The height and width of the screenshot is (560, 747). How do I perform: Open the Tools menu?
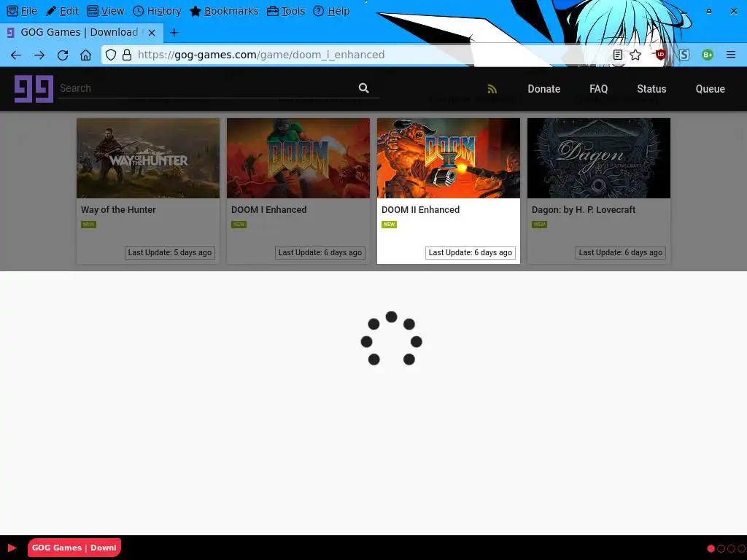pyautogui.click(x=286, y=11)
